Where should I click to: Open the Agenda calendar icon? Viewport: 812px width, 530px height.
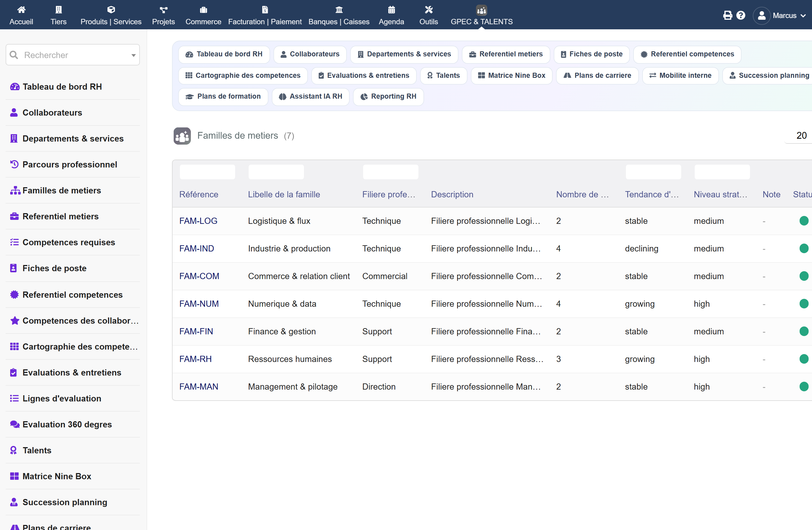(391, 10)
